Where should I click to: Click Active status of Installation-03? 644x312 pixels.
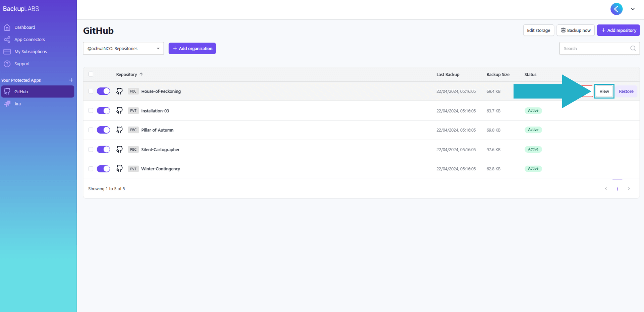click(533, 111)
